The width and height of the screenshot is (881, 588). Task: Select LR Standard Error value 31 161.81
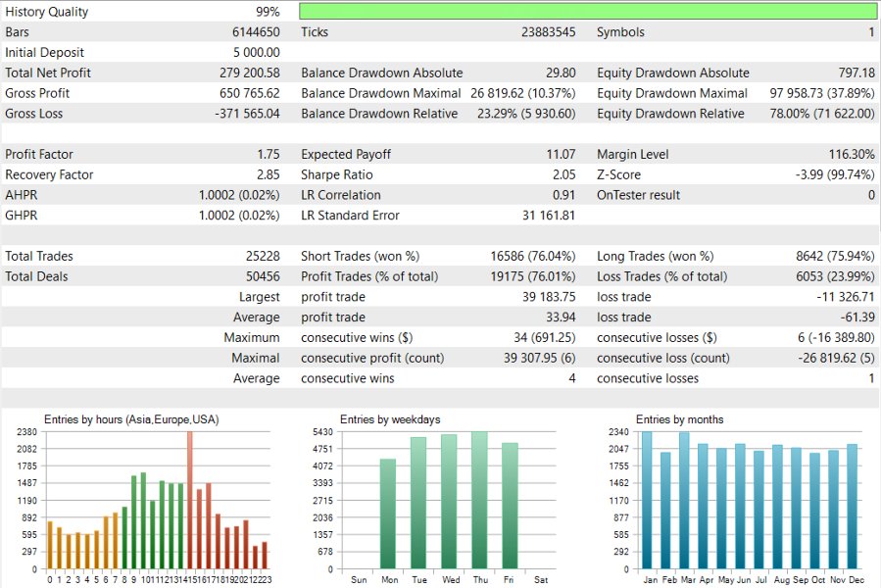tap(549, 216)
